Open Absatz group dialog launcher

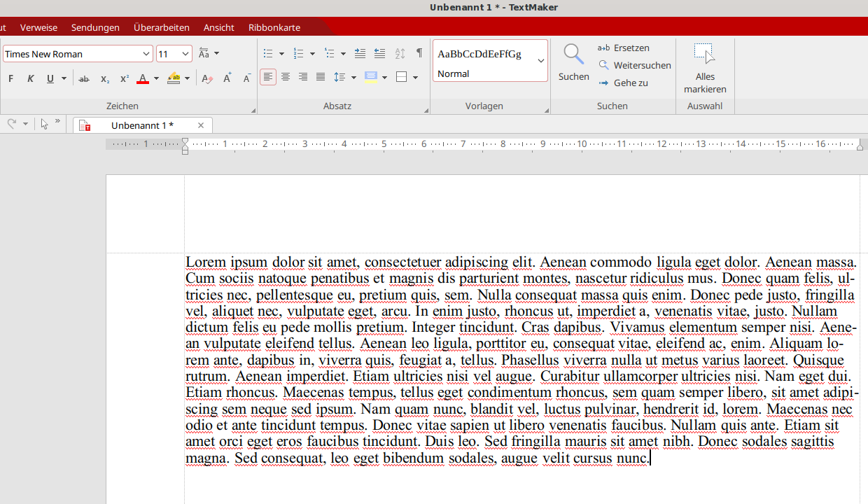[x=426, y=111]
